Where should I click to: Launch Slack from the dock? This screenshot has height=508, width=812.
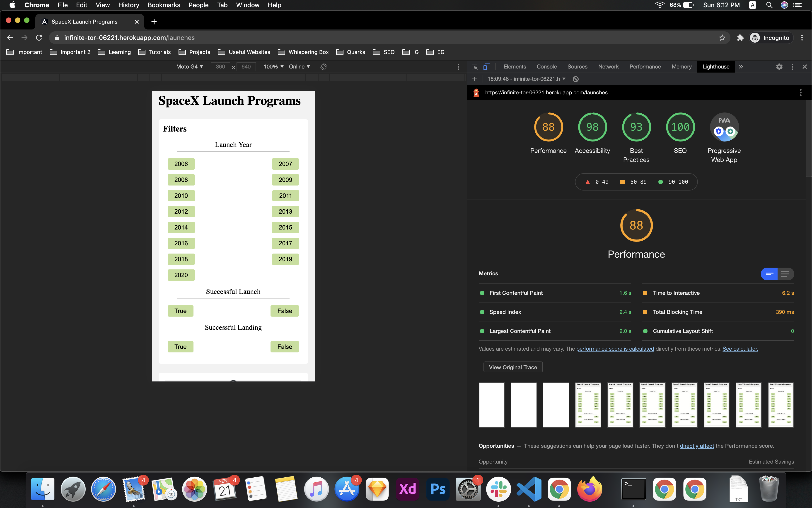click(x=498, y=489)
